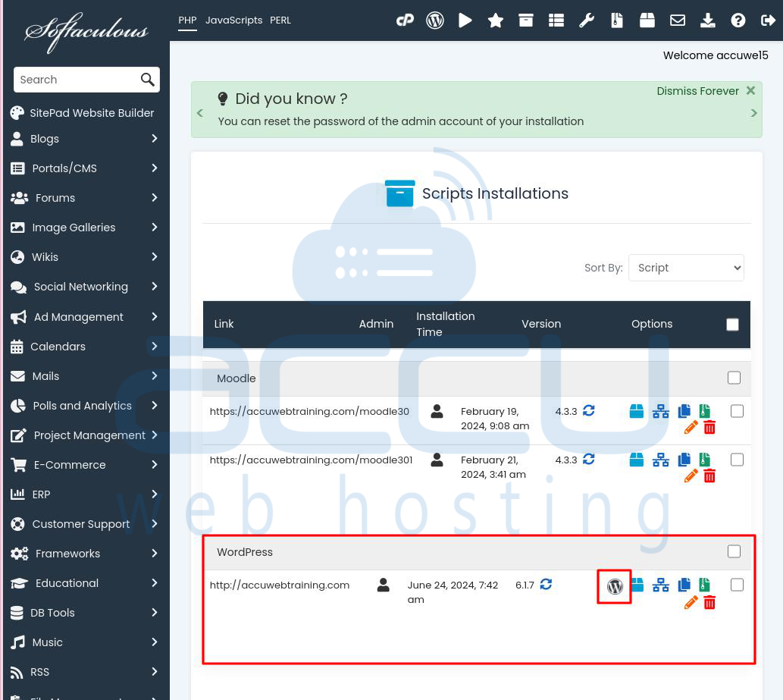Open the moodle30 site link
783x700 pixels.
(x=309, y=411)
